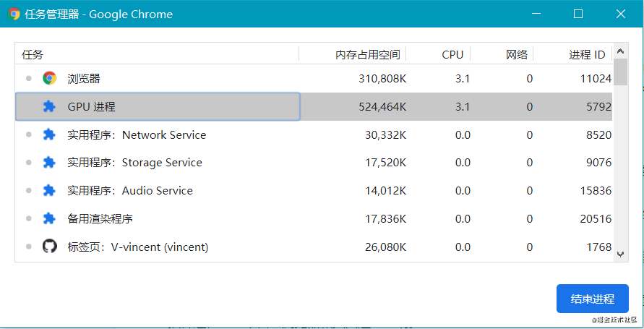Viewport: 644px width, 329px height.
Task: Click the memory value 310,808K
Action: (x=382, y=78)
